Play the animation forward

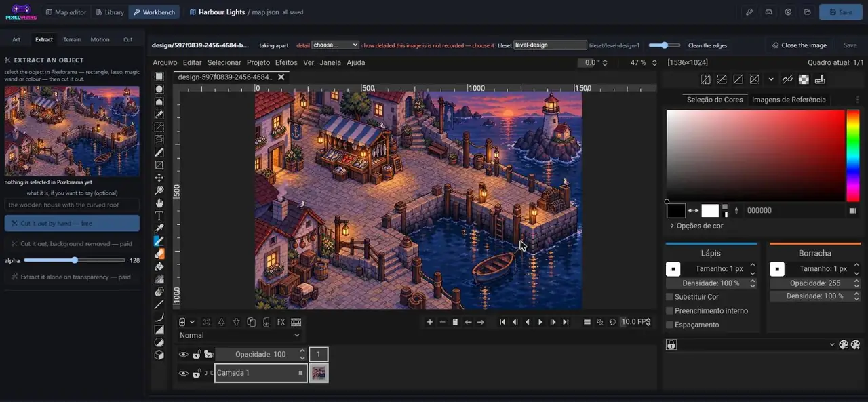[540, 322]
